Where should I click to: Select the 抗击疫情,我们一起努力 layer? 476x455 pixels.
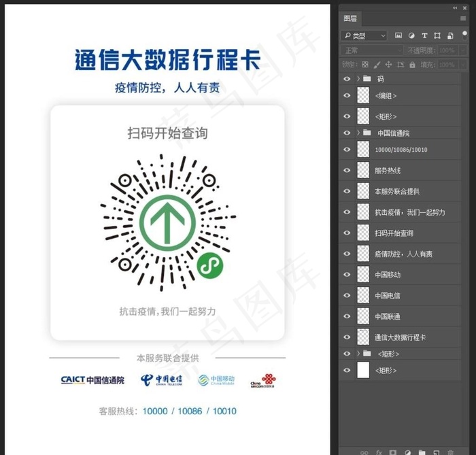click(400, 212)
